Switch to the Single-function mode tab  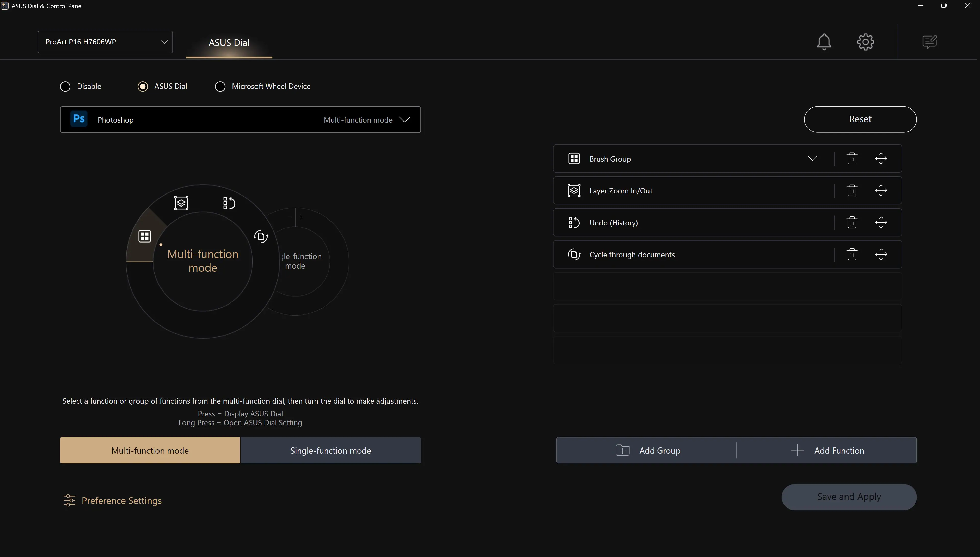click(x=330, y=450)
